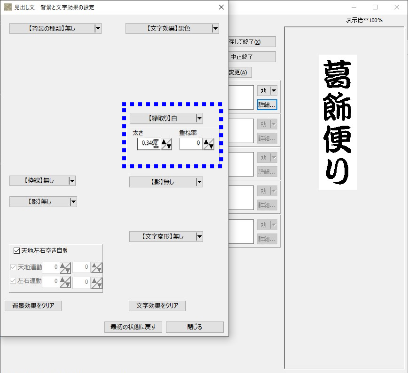Toggle the greyed 左右連動 checkbox

tap(13, 281)
